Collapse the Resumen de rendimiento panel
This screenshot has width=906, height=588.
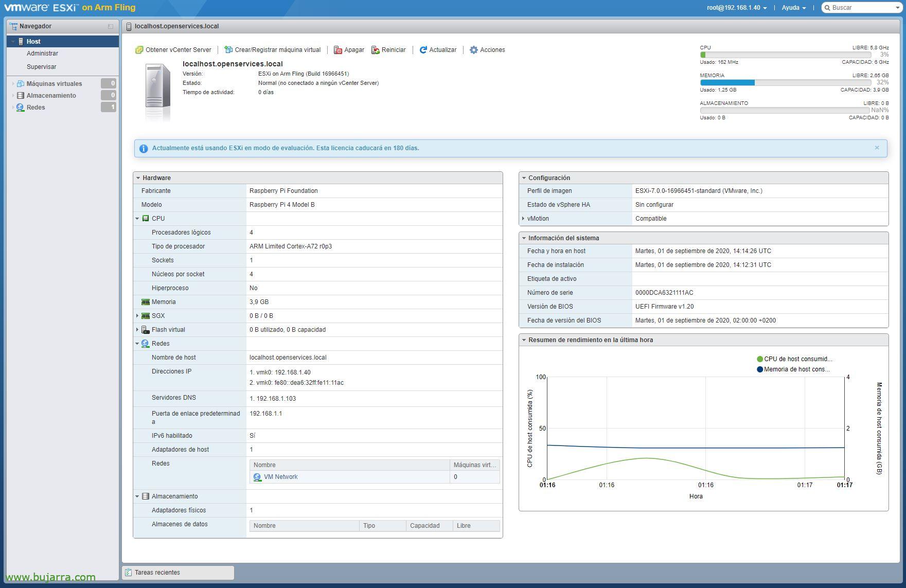click(524, 340)
